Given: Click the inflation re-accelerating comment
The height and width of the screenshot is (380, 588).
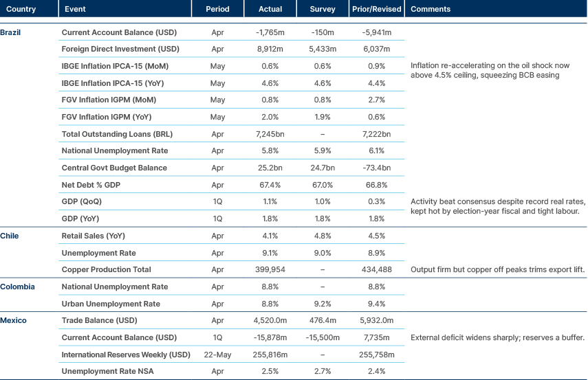Looking at the screenshot, I should pyautogui.click(x=490, y=70).
